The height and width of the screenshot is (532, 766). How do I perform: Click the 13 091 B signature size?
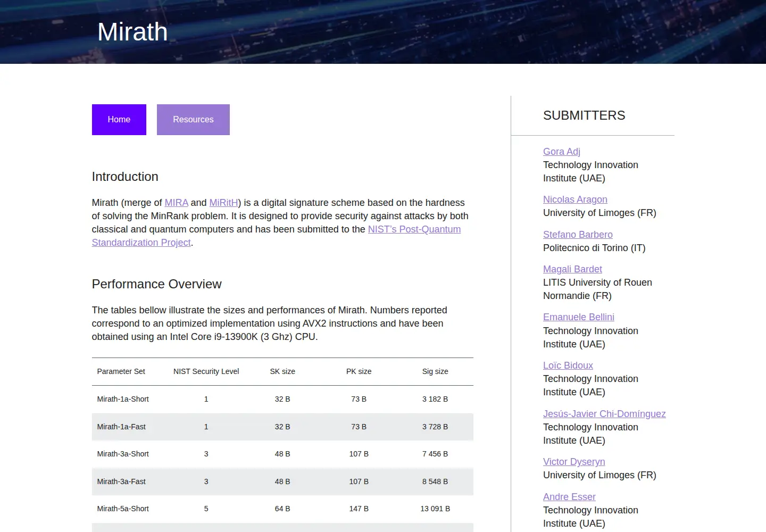click(x=435, y=509)
